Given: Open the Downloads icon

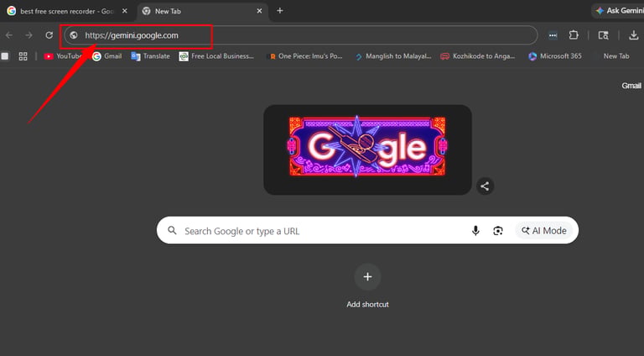Looking at the screenshot, I should click(634, 35).
